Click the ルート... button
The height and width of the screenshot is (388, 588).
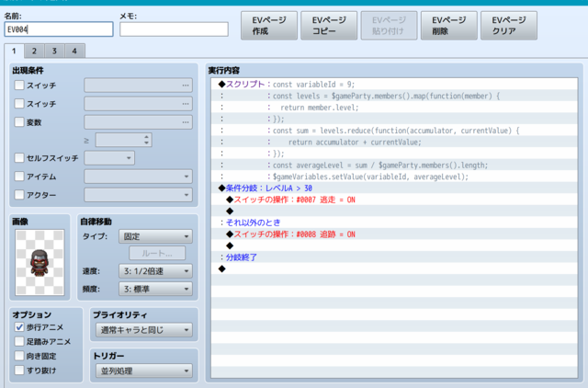157,253
